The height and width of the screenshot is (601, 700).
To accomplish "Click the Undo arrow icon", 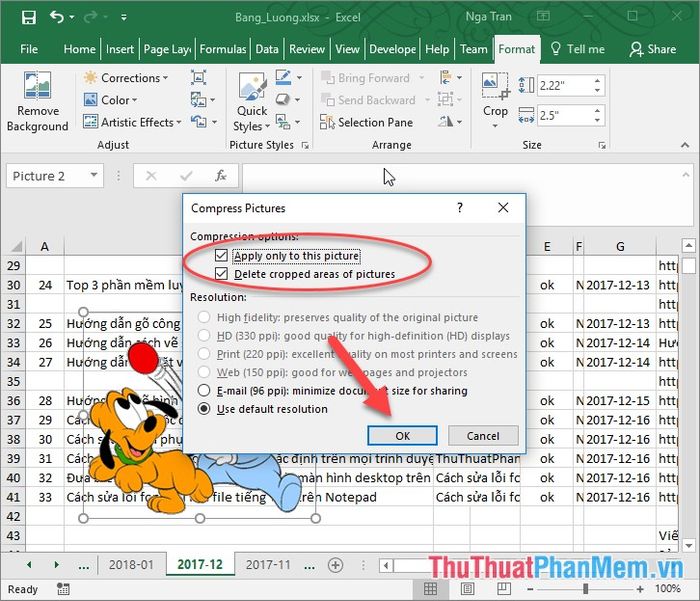I will [56, 17].
